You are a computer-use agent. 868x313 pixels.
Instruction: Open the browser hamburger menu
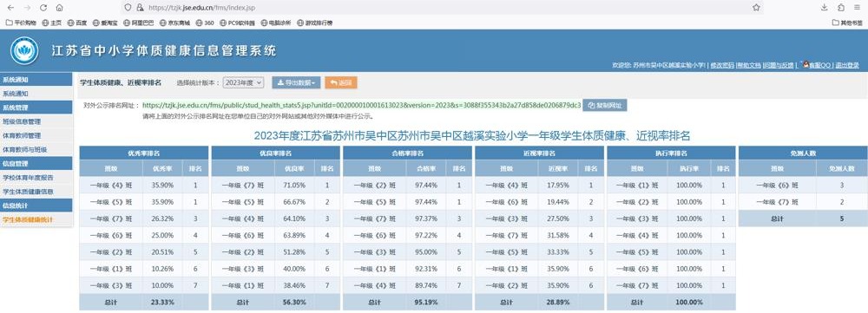[x=858, y=8]
